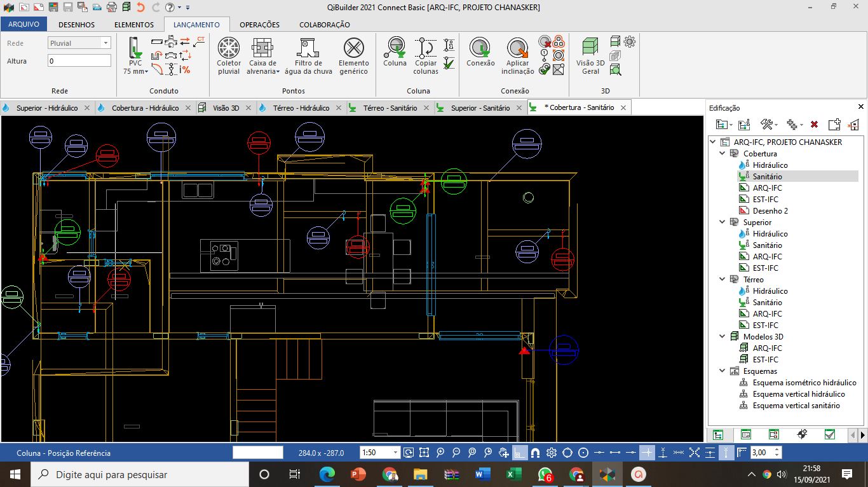The height and width of the screenshot is (487, 868).
Task: Switch to the DESENHOS ribbon tab
Action: click(76, 24)
